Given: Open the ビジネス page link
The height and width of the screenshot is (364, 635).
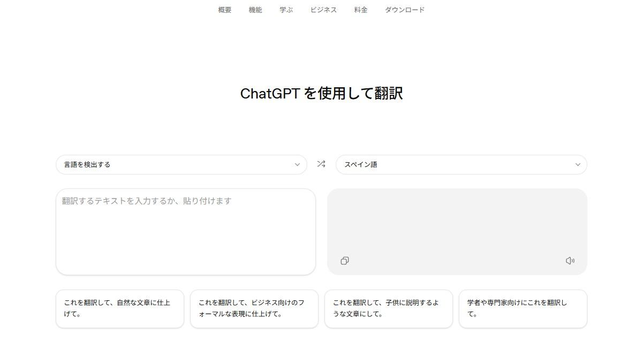Looking at the screenshot, I should [323, 10].
